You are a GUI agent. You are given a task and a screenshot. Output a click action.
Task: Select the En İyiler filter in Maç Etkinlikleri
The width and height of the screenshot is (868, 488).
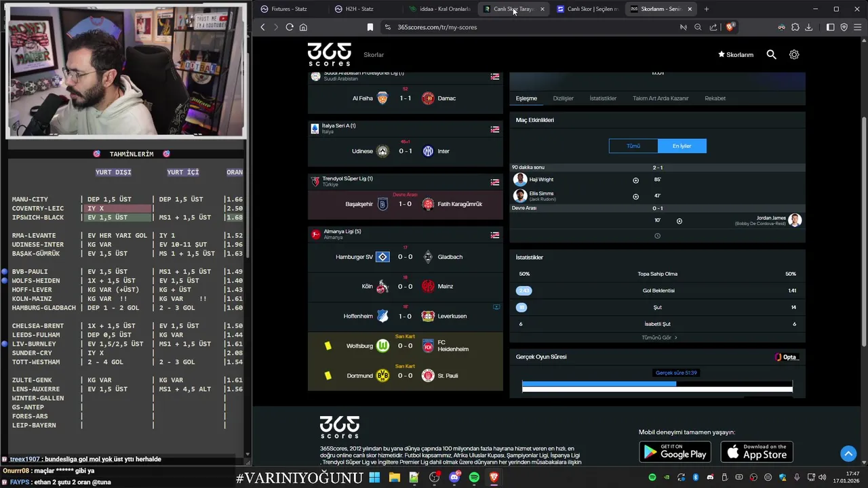682,146
